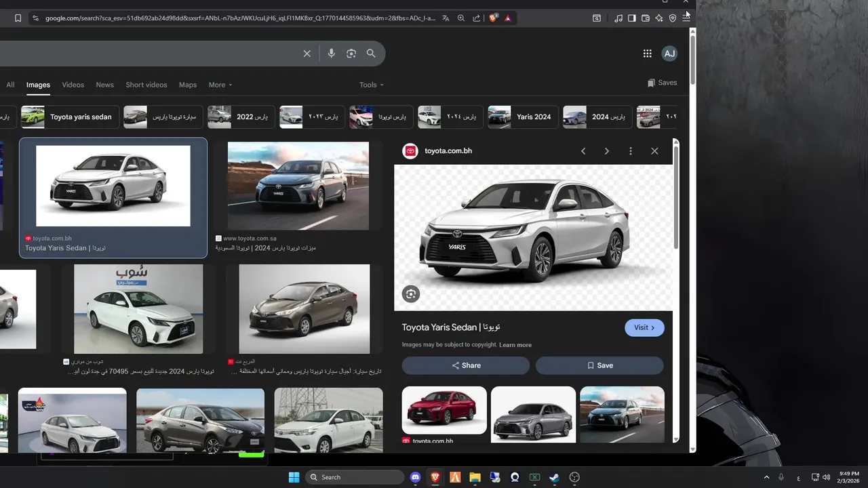868x488 pixels.
Task: Show hidden system tray icons
Action: (766, 477)
